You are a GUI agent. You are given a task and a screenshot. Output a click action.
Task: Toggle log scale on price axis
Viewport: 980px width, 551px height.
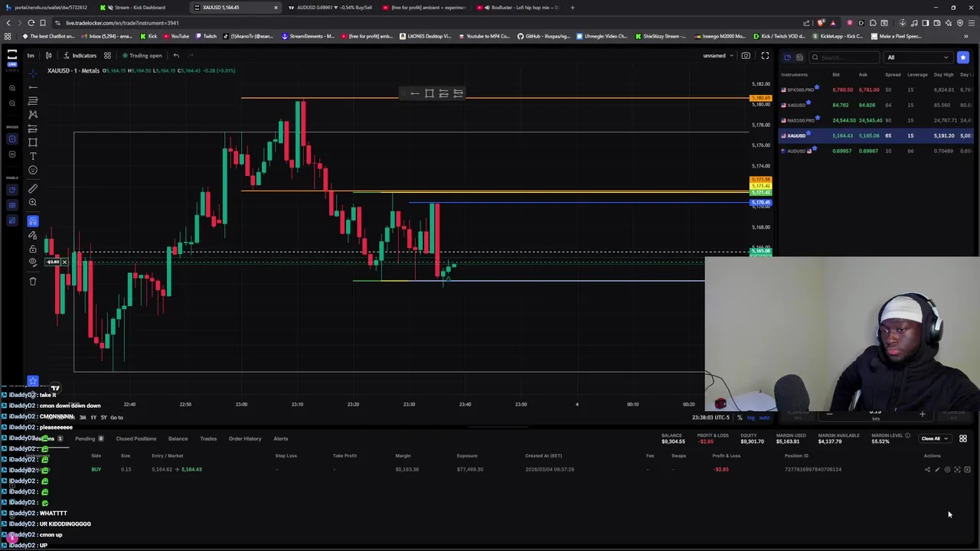point(751,417)
